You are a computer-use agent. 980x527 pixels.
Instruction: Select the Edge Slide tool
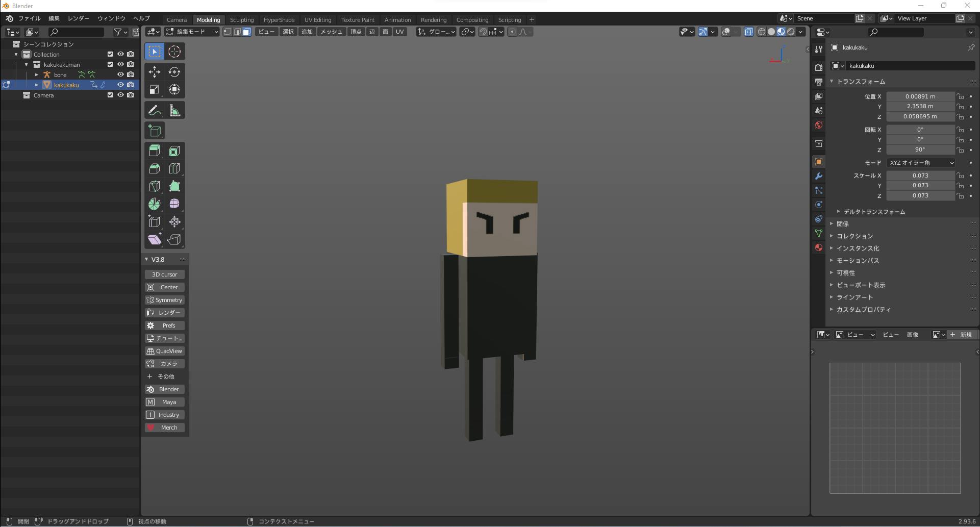pyautogui.click(x=155, y=222)
